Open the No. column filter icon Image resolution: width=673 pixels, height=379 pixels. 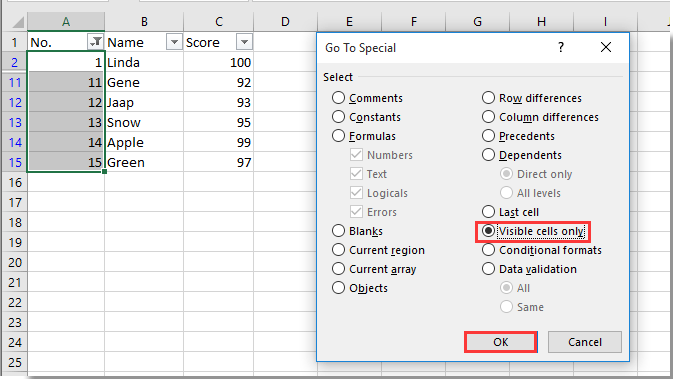(x=95, y=42)
